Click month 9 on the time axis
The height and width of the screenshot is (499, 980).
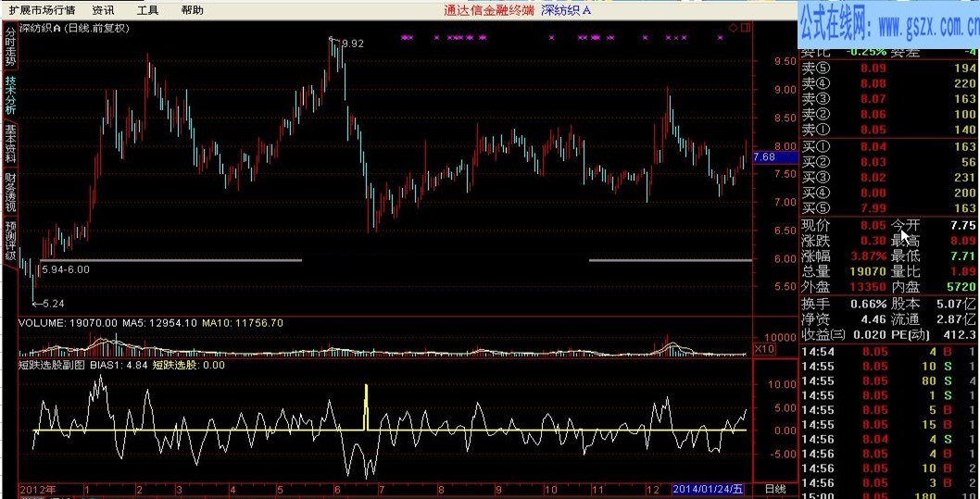click(x=498, y=489)
